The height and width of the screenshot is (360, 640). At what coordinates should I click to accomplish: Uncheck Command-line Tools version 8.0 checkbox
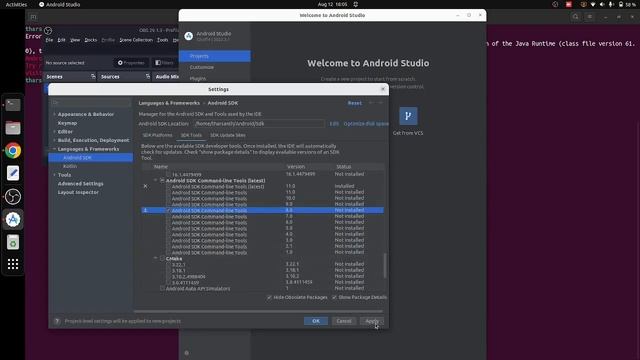point(168,210)
